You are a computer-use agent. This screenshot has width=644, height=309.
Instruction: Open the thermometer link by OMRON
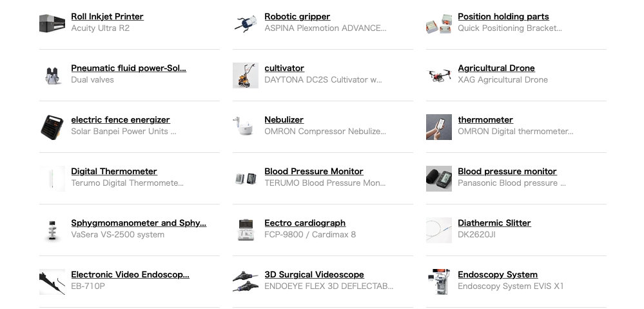pyautogui.click(x=485, y=119)
